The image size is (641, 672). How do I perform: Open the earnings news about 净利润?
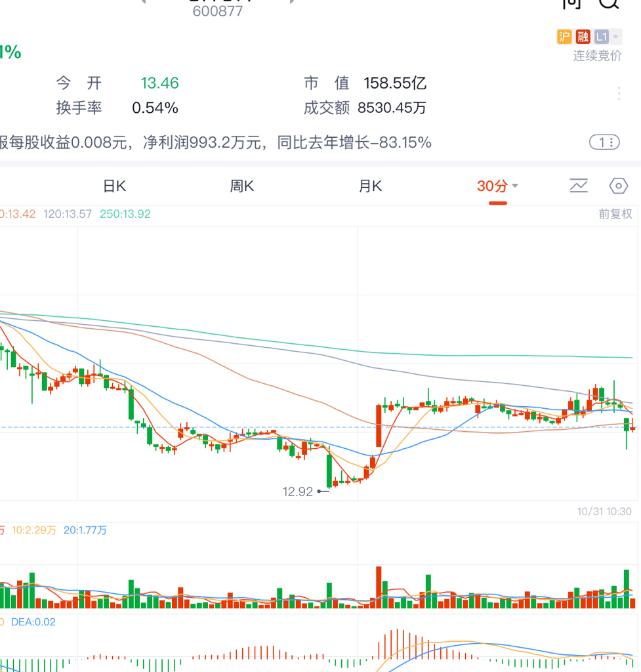217,142
